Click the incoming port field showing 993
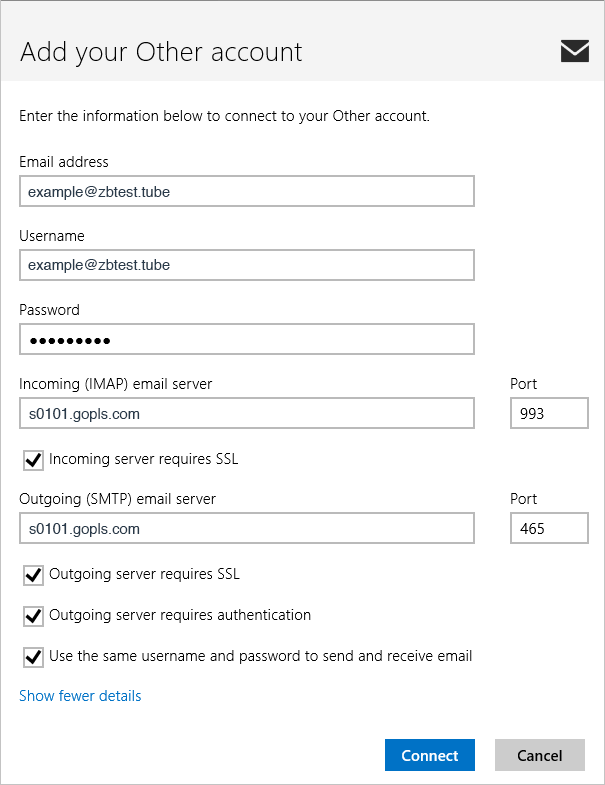Viewport: 605px width, 785px height. coord(549,413)
